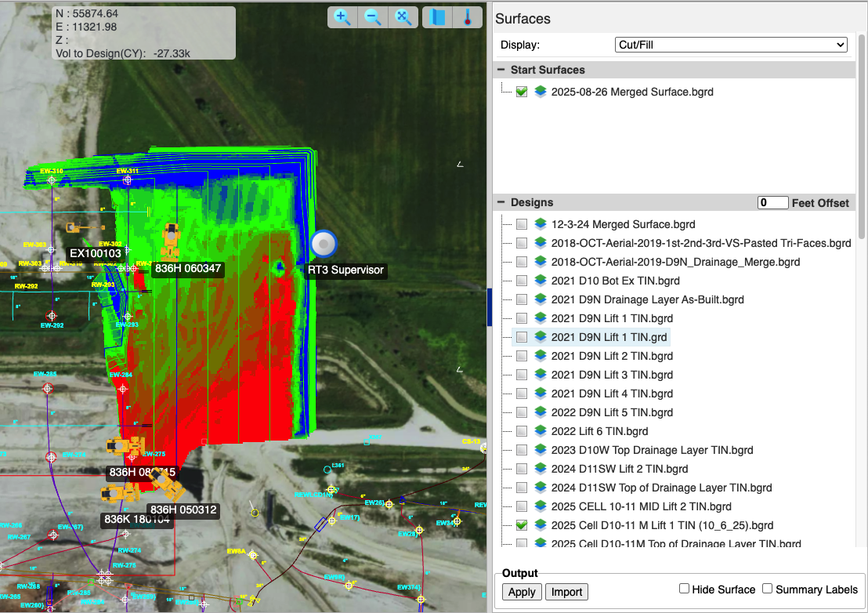Image resolution: width=868 pixels, height=613 pixels.
Task: Click layer icon of 2024 D11SW Lift 2 TIN
Action: 541,469
